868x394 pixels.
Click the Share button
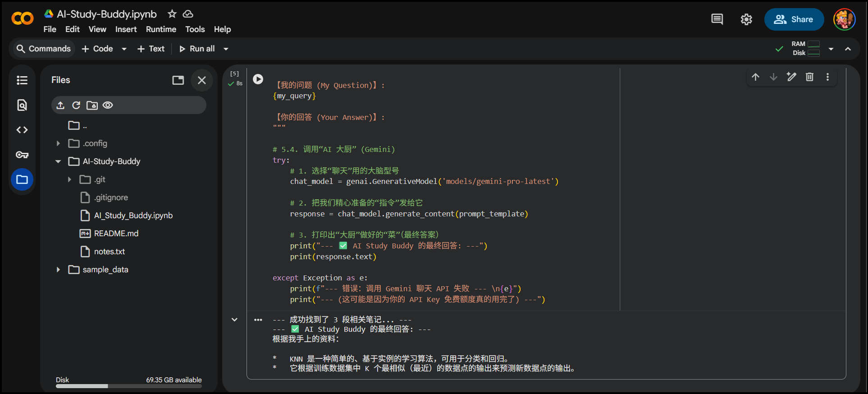tap(794, 19)
